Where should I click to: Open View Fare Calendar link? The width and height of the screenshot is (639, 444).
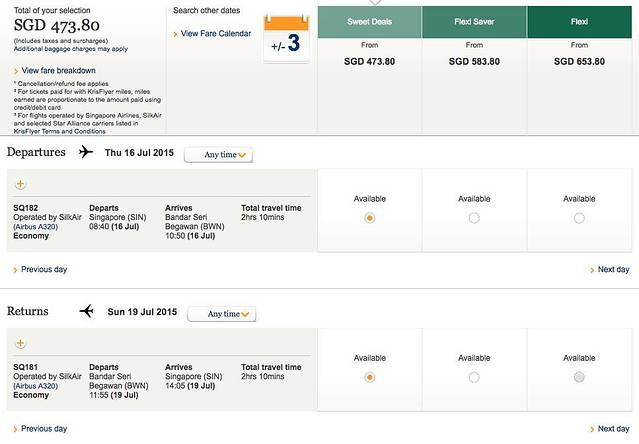(216, 34)
